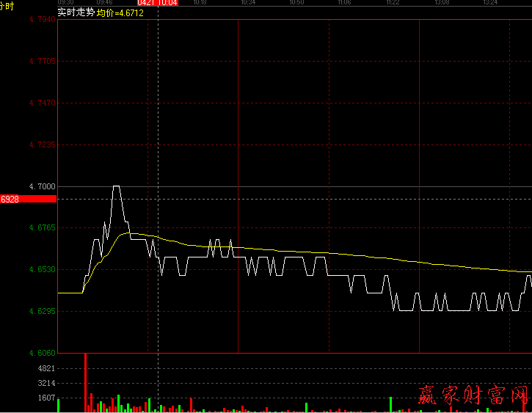532x413 pixels.
Task: Click the 09:46 time axis label
Action: tap(104, 2)
